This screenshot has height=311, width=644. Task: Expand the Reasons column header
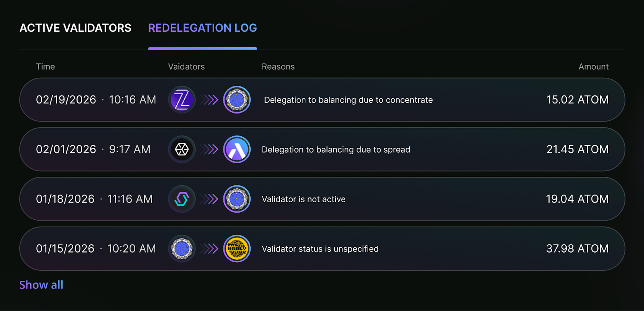[x=278, y=66]
